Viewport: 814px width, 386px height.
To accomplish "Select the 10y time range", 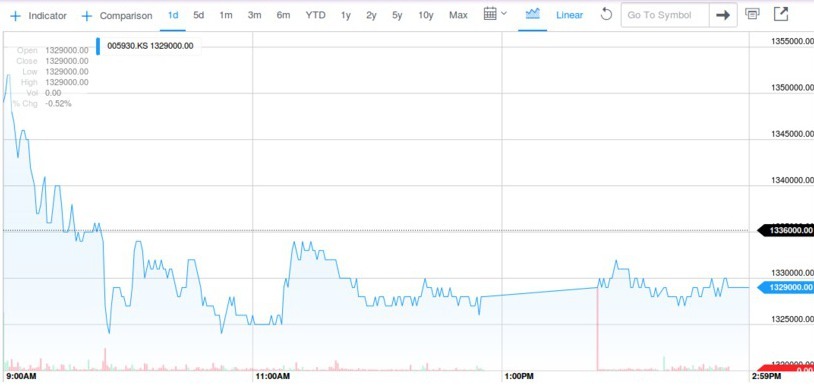I will click(x=426, y=15).
